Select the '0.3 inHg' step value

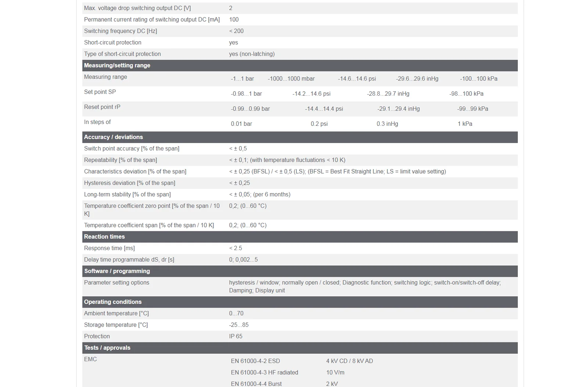pyautogui.click(x=387, y=124)
